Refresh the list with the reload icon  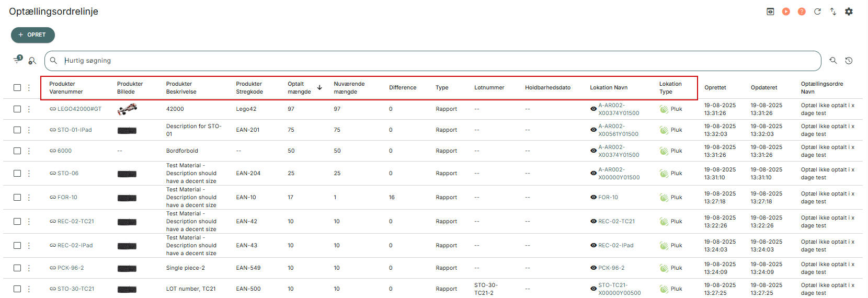pos(817,12)
